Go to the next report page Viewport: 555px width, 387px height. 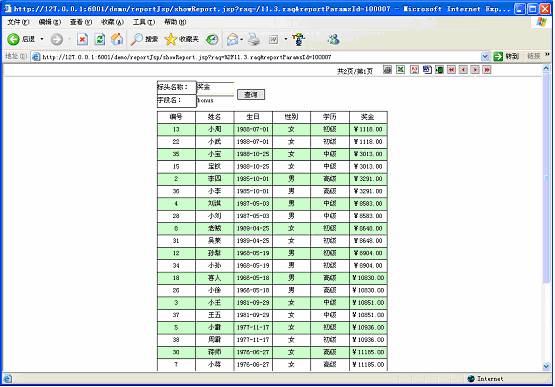pyautogui.click(x=475, y=70)
